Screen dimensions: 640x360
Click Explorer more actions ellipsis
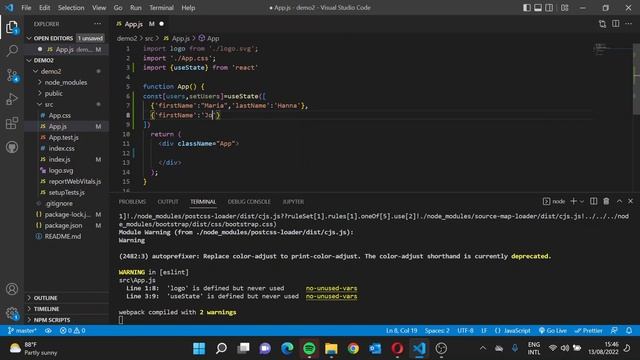coord(98,24)
